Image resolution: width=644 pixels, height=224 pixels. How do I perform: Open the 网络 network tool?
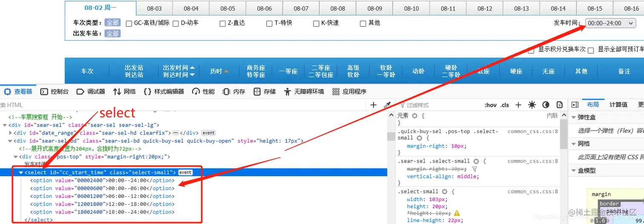(x=124, y=91)
